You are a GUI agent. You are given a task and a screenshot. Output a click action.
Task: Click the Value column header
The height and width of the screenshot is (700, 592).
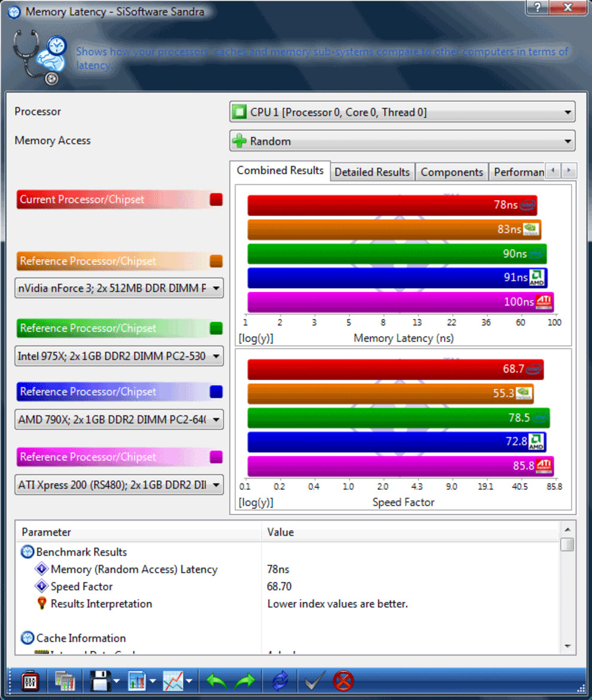(411, 532)
